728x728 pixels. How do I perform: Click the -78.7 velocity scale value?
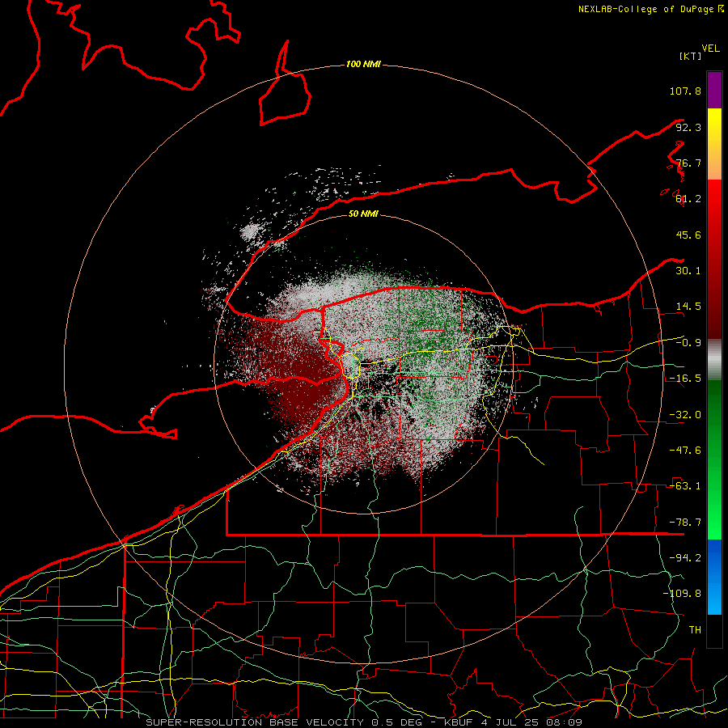(685, 523)
